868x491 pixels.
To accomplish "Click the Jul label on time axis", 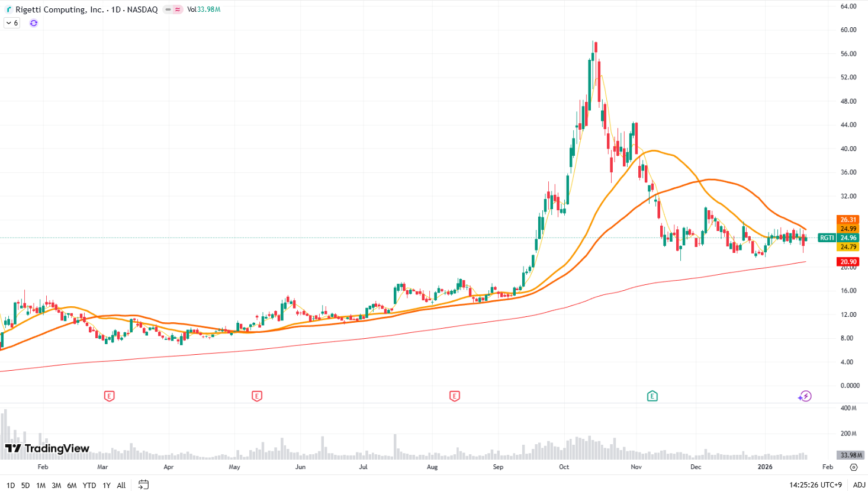I will click(363, 467).
